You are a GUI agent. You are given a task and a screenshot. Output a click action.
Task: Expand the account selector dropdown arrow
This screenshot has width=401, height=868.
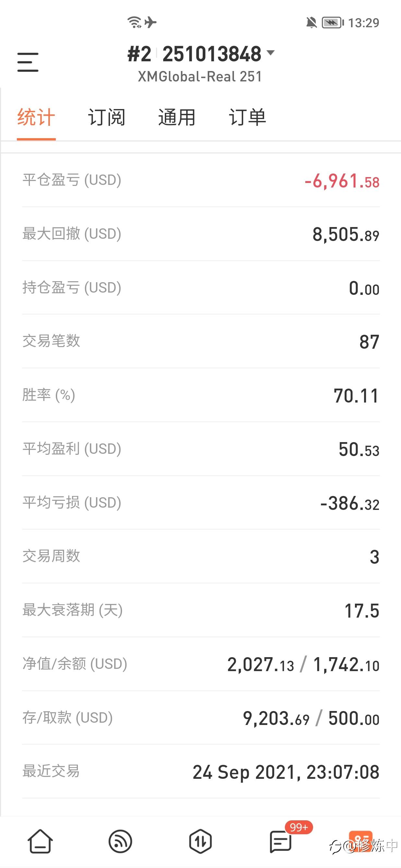(270, 53)
